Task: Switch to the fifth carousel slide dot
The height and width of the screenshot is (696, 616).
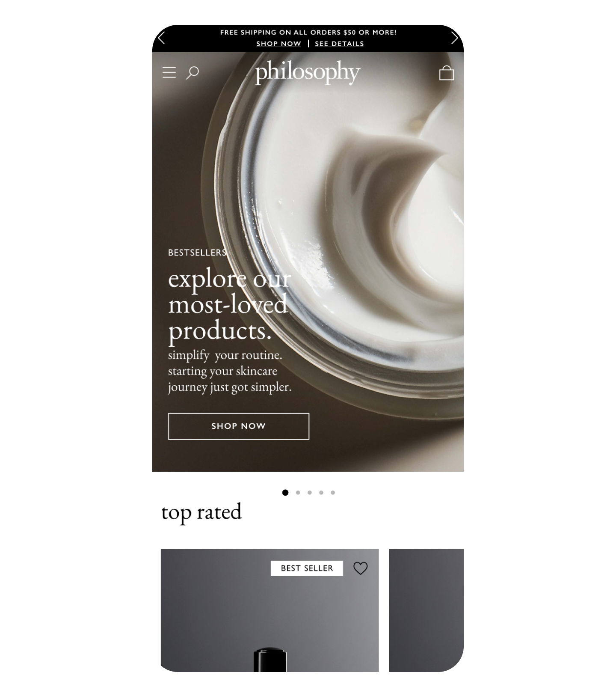Action: click(333, 493)
